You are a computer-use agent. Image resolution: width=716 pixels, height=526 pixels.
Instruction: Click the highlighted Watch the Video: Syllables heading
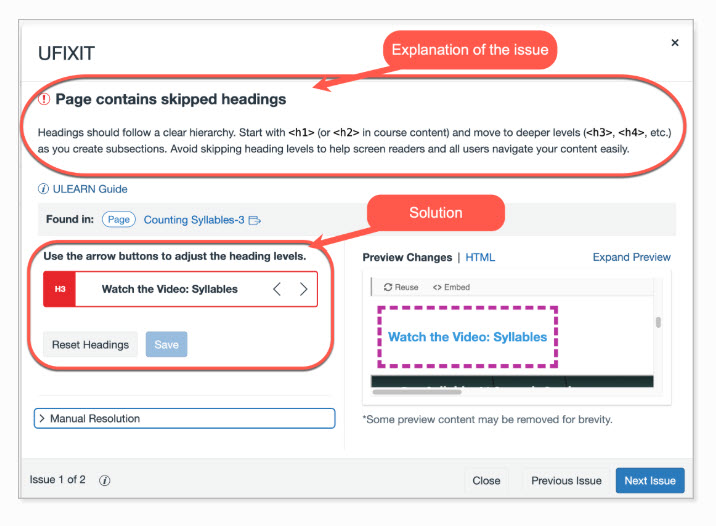click(467, 337)
